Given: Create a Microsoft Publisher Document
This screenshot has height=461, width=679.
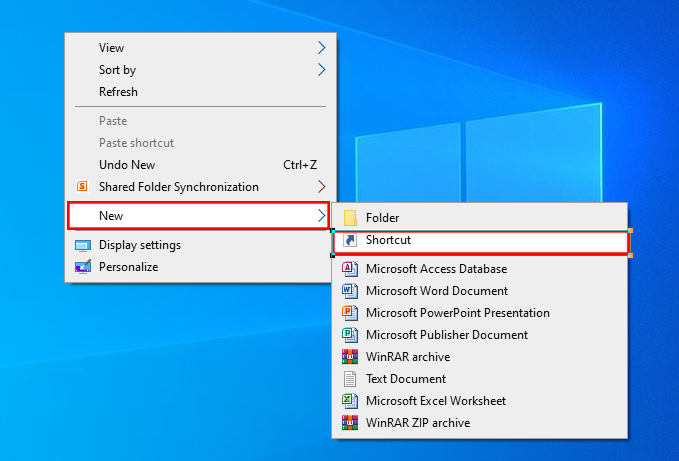Looking at the screenshot, I should 480,335.
